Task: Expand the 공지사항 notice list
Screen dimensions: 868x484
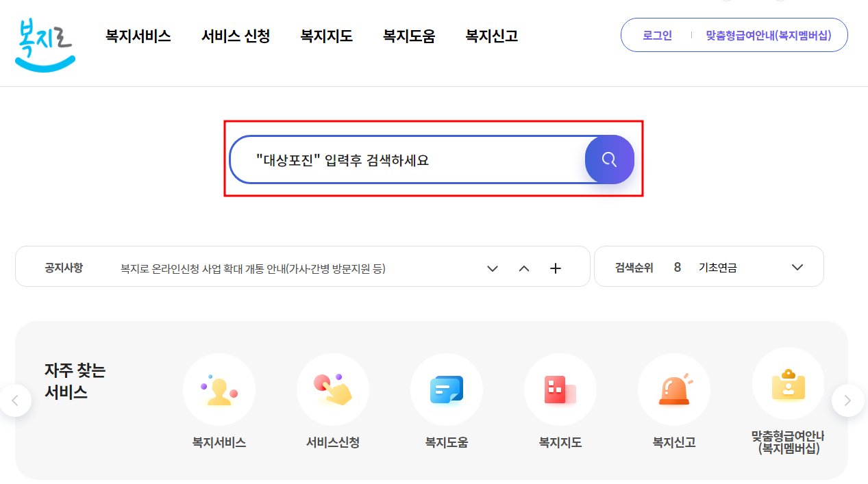Action: [492, 268]
